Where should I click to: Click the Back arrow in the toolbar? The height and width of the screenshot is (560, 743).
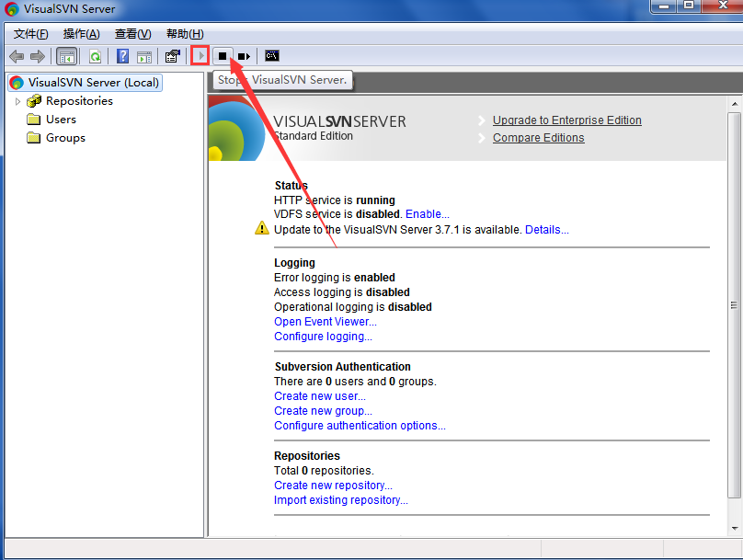[x=17, y=56]
